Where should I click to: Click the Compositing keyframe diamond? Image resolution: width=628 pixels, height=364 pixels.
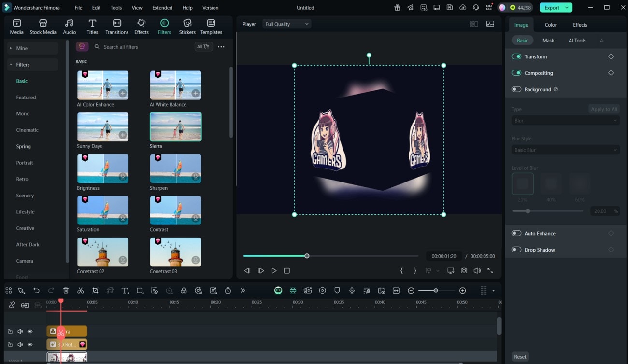611,73
